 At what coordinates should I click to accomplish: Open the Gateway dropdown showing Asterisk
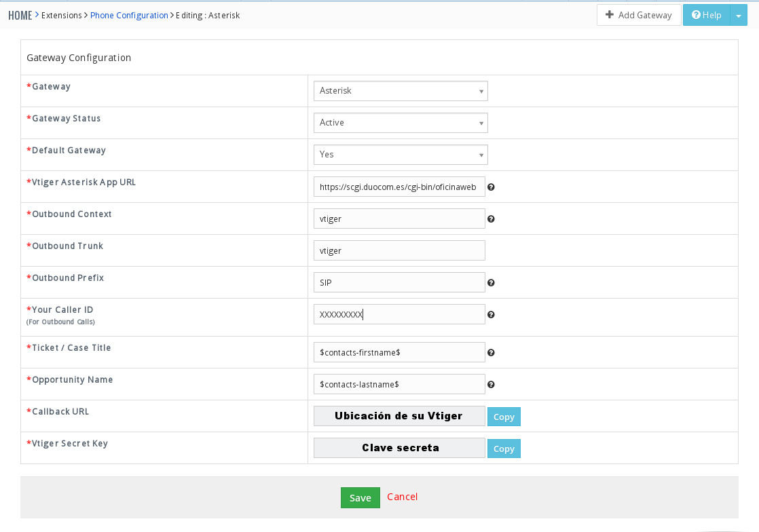[x=400, y=91]
